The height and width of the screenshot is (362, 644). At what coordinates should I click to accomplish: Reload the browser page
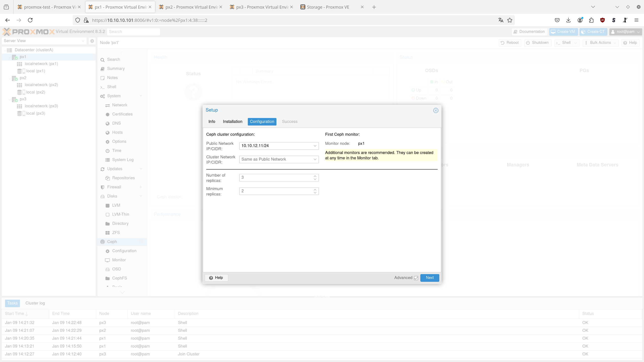pos(30,20)
